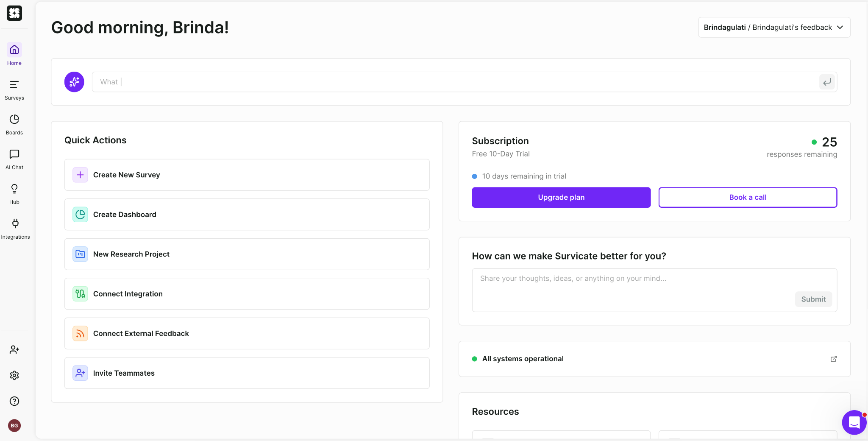Go to Surveys in sidebar
The image size is (868, 441).
pyautogui.click(x=14, y=90)
